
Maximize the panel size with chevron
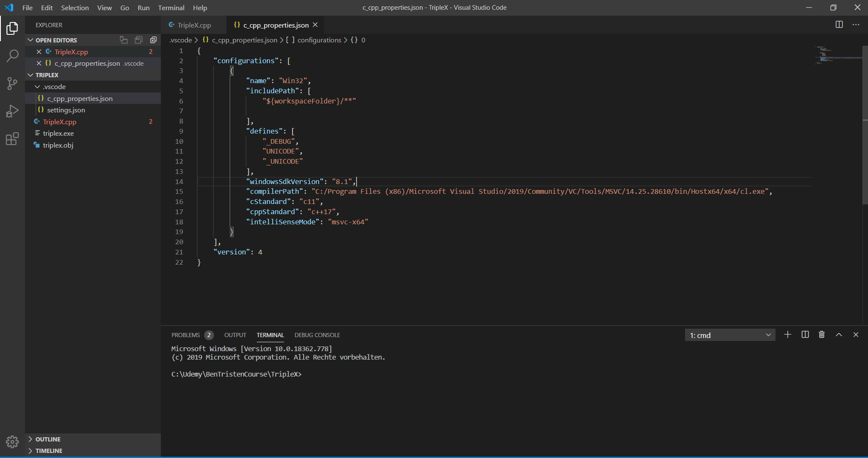[839, 335]
